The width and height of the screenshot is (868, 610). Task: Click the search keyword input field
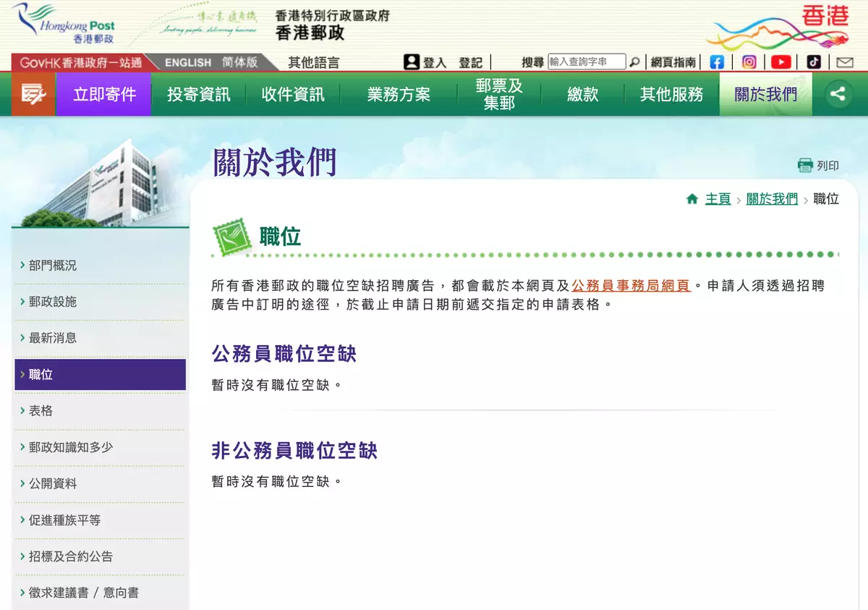click(x=586, y=62)
